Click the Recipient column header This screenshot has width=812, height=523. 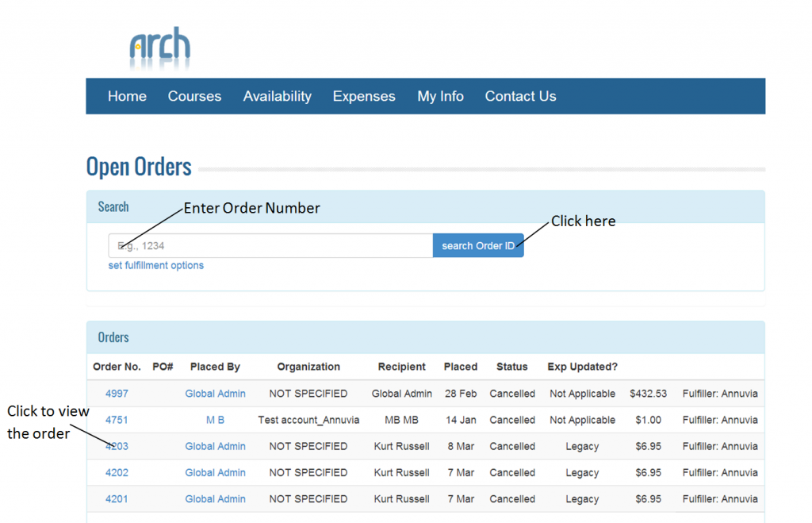tap(402, 367)
